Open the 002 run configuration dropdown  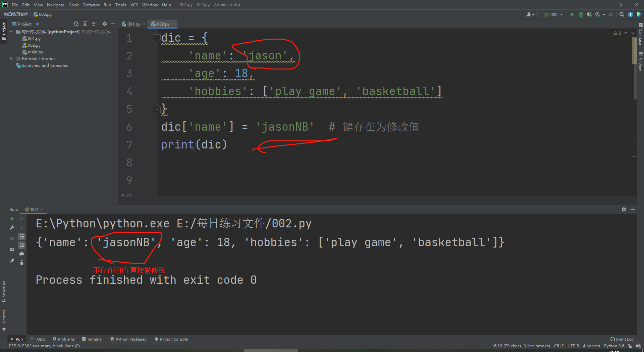tap(553, 14)
